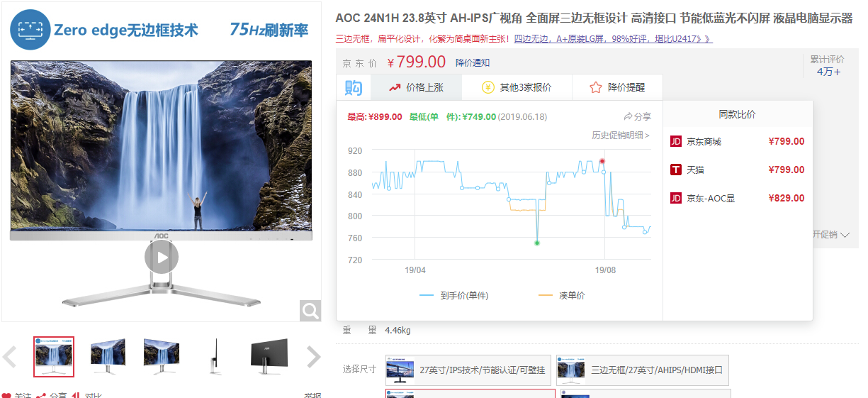Viewport: 868px width, 398px height.
Task: Click the 降价通知 link beside the price
Action: point(473,63)
